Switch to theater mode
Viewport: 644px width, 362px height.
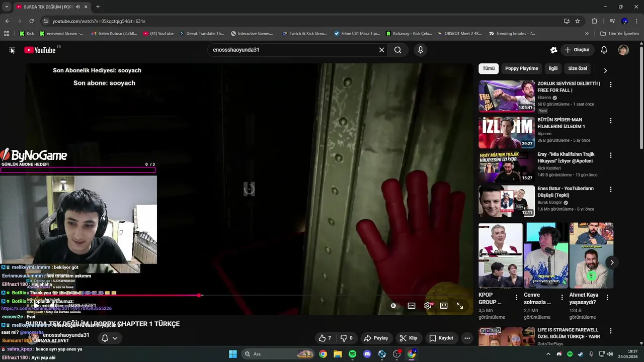[x=444, y=305]
